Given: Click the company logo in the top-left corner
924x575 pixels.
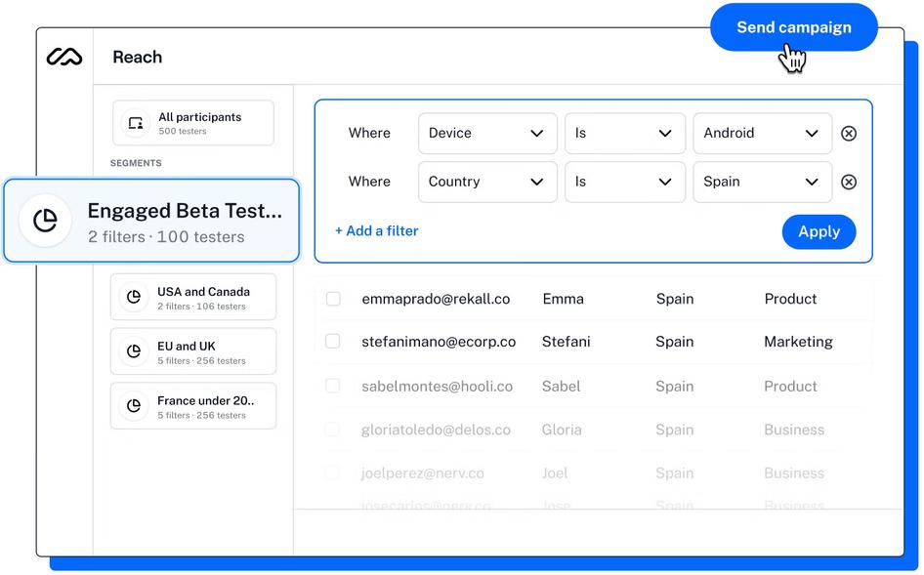Looking at the screenshot, I should point(63,57).
